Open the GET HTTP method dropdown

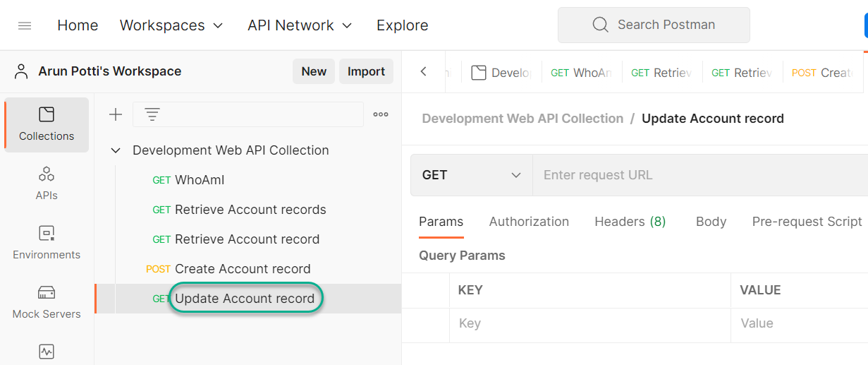pyautogui.click(x=471, y=175)
